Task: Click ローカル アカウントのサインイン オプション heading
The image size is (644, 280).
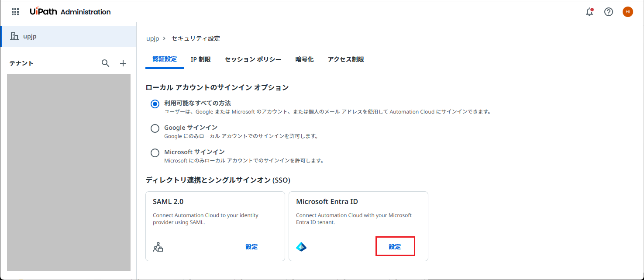Action: (x=217, y=87)
